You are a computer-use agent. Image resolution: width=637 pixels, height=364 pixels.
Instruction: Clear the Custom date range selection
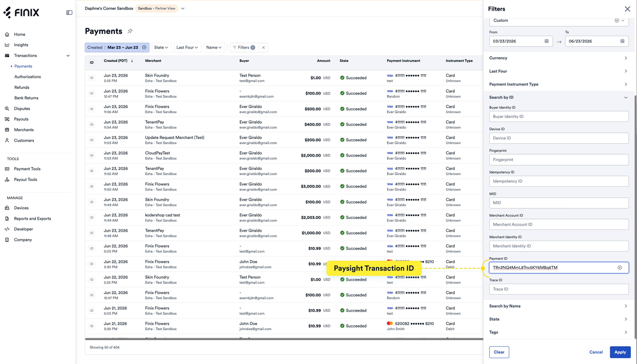click(617, 20)
